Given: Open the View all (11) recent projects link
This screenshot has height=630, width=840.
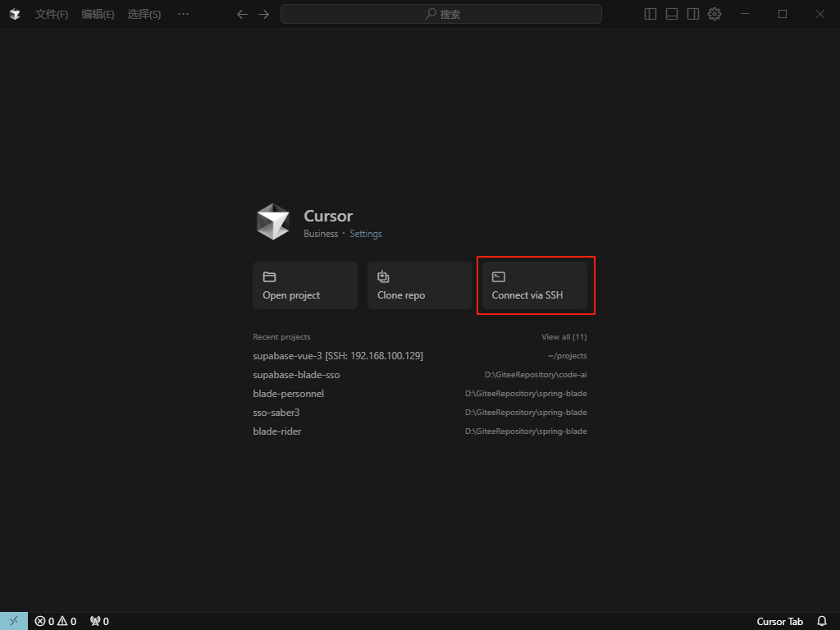Looking at the screenshot, I should tap(564, 337).
